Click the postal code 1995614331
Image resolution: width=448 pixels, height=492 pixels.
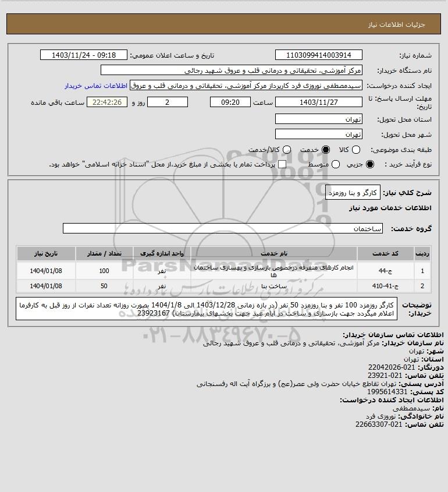coord(387,392)
